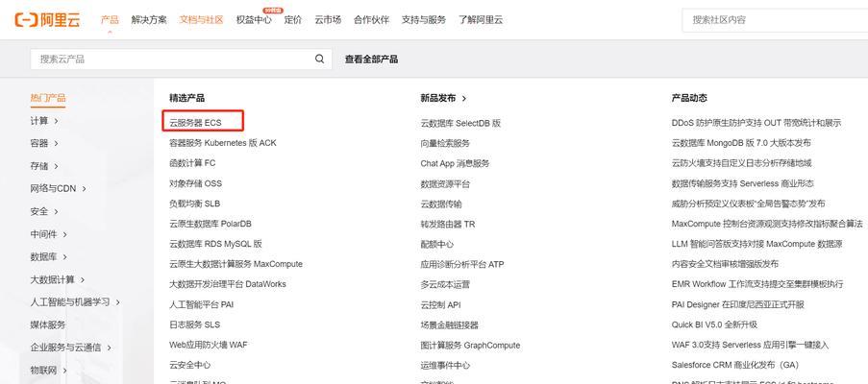The height and width of the screenshot is (384, 868).
Task: Click the magnifier icon in product search
Action: pyautogui.click(x=319, y=60)
